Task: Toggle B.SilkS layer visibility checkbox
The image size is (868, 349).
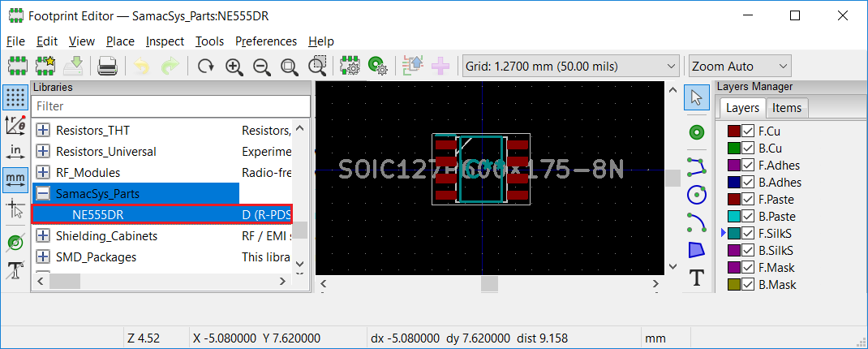Action: pyautogui.click(x=748, y=251)
